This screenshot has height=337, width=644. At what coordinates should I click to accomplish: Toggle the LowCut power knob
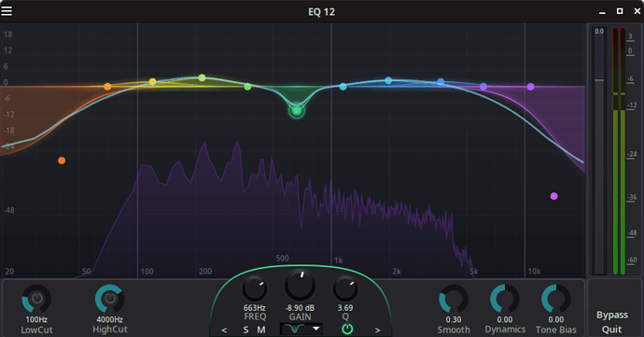click(36, 299)
